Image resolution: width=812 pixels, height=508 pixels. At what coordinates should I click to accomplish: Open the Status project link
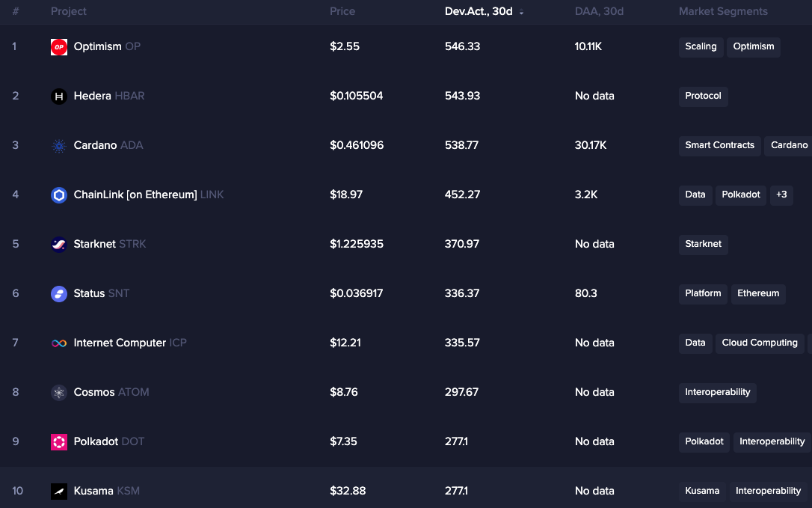coord(102,293)
